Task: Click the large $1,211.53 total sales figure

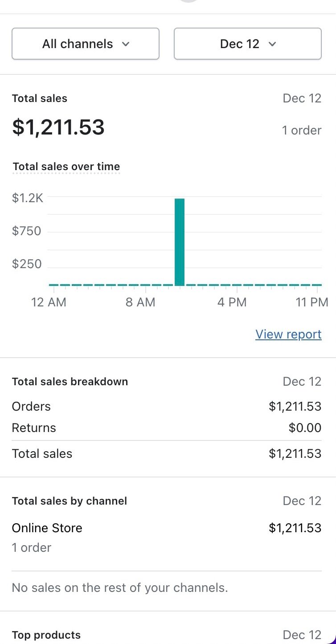Action: point(58,127)
